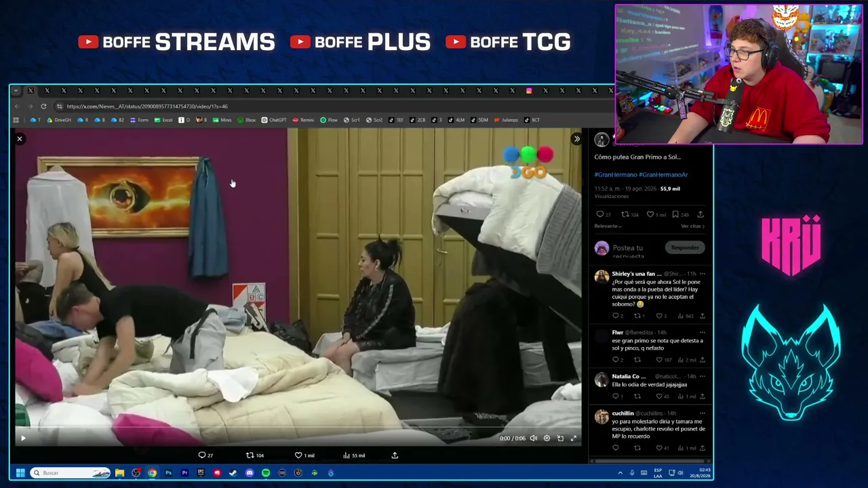
Task: Open Windows Start menu
Action: (x=20, y=473)
